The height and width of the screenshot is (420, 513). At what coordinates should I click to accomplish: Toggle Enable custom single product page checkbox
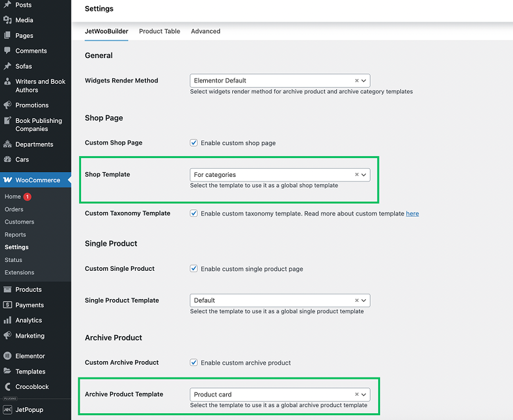click(194, 269)
